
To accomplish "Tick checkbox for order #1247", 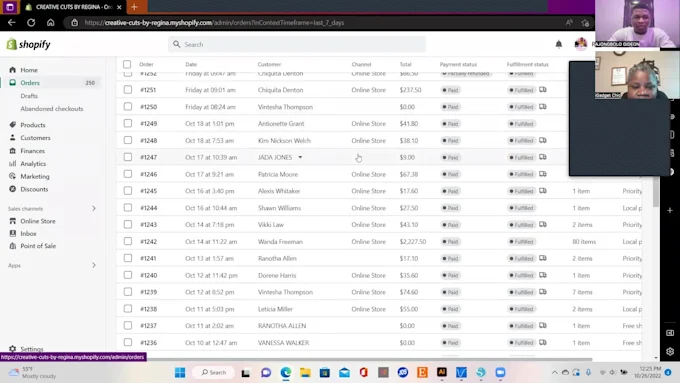I will click(x=128, y=157).
